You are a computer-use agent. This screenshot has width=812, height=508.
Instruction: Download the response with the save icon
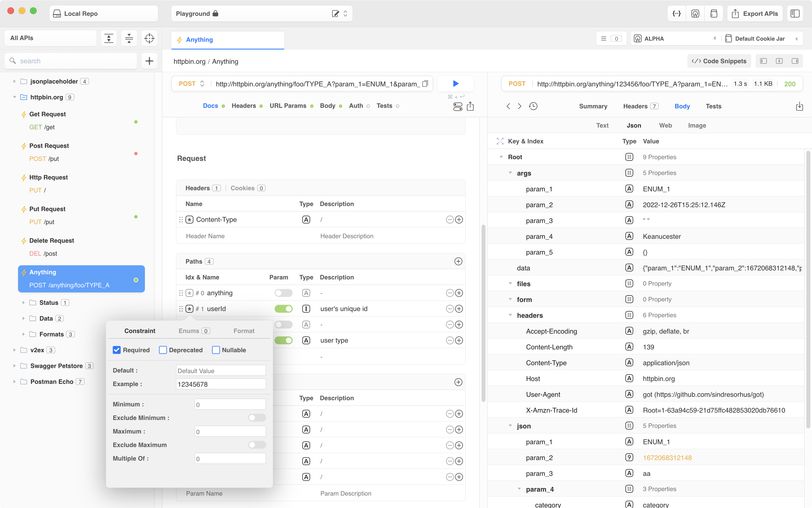[799, 106]
